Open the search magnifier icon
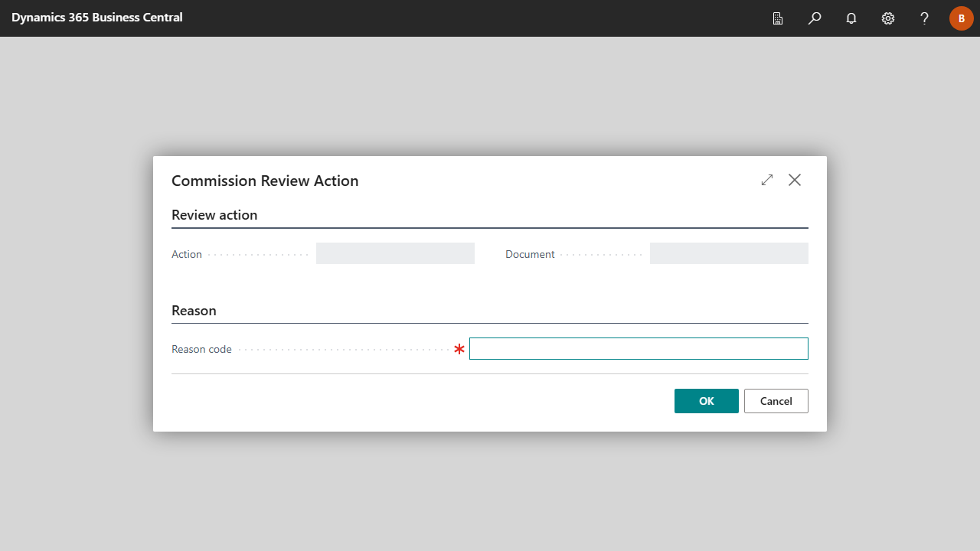 [815, 18]
